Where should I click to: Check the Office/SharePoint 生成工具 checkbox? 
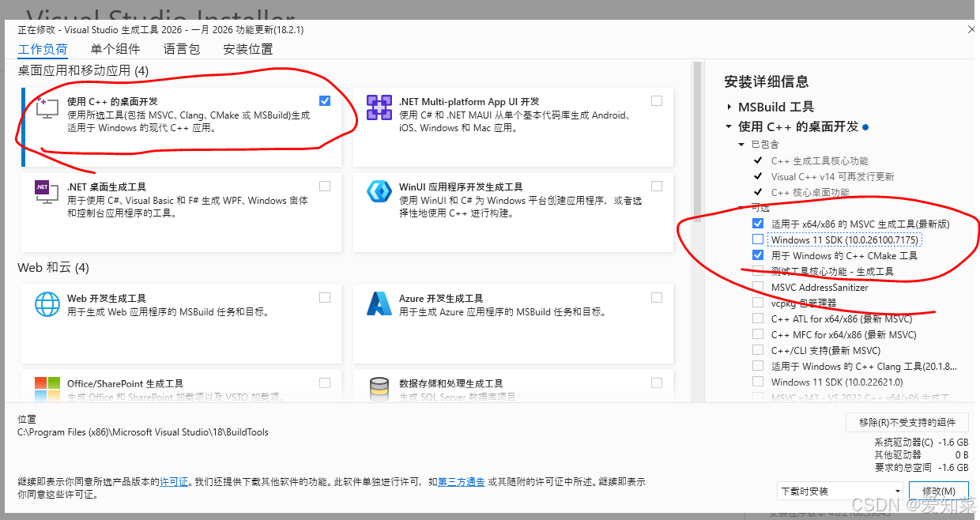[325, 382]
